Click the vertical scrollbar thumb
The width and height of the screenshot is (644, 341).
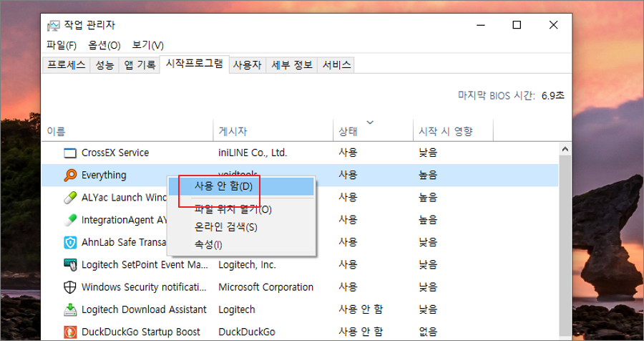pos(565,247)
